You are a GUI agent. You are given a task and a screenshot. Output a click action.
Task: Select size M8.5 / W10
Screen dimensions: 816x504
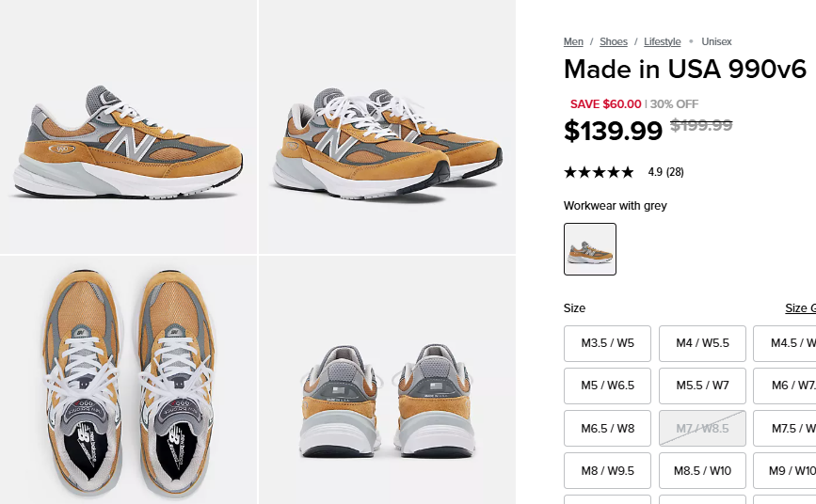[702, 471]
